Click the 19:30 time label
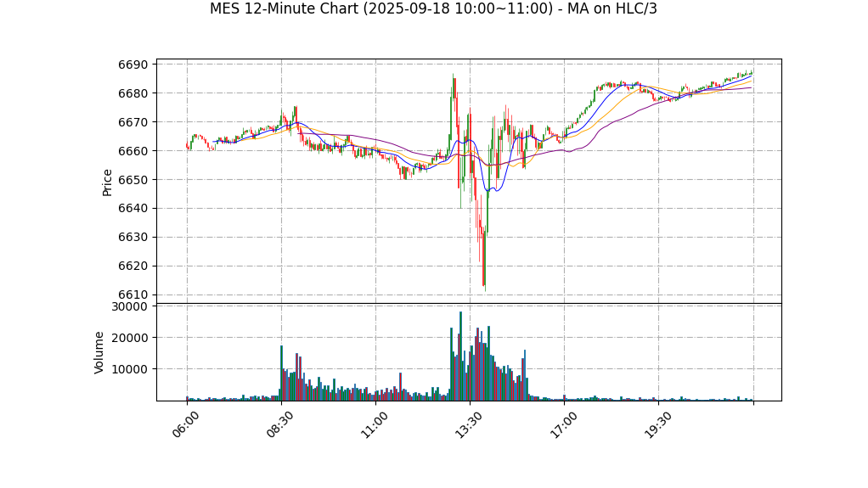The width and height of the screenshot is (868, 488). [x=657, y=425]
